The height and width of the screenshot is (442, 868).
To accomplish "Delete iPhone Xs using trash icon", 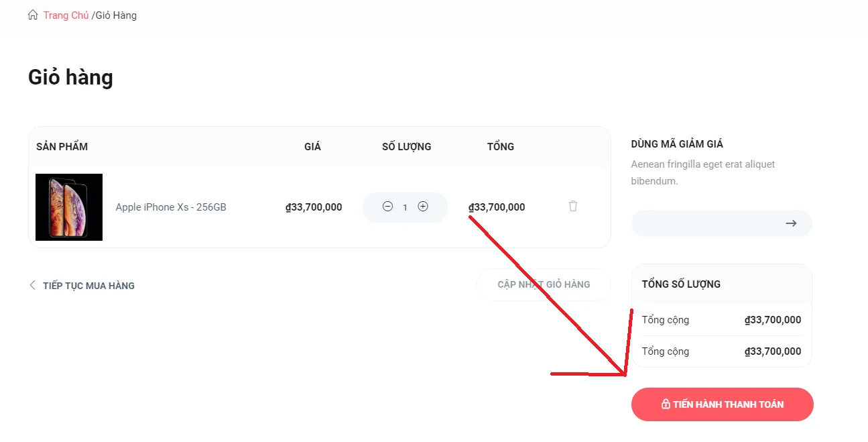I will (573, 206).
